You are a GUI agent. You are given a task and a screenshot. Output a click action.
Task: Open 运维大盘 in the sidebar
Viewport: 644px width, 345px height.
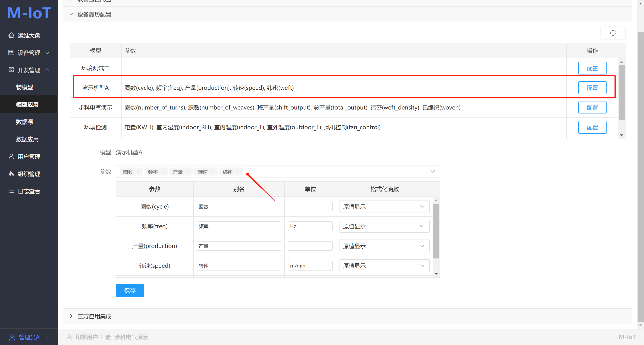click(29, 35)
